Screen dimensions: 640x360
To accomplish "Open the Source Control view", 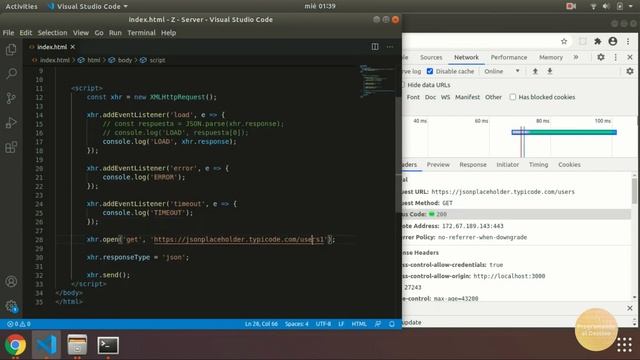I will click(11, 98).
